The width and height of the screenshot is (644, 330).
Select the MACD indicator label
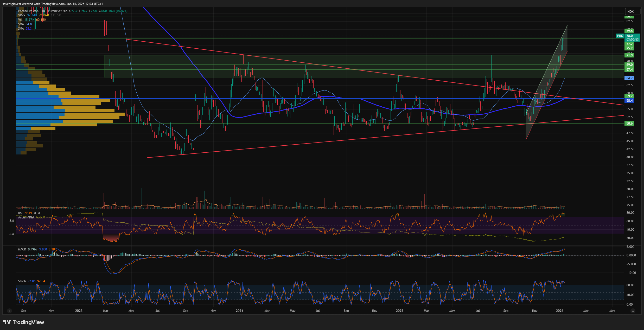[x=22, y=249]
